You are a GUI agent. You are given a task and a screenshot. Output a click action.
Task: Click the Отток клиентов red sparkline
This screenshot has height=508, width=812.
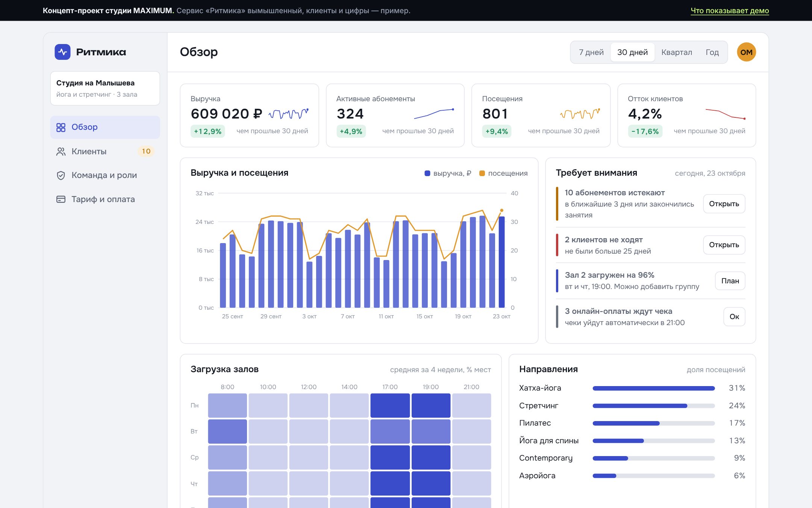pos(726,114)
